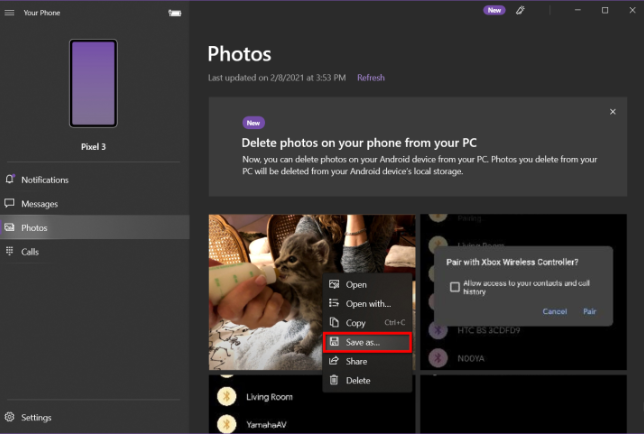This screenshot has height=434, width=644.
Task: Cancel the Xbox controller pairing
Action: click(x=554, y=311)
